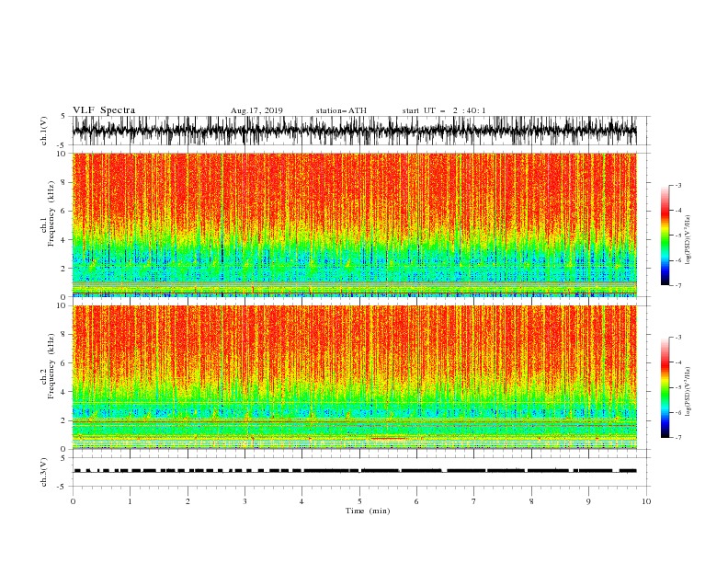Click the "0" tick on the Time axis

[x=73, y=501]
